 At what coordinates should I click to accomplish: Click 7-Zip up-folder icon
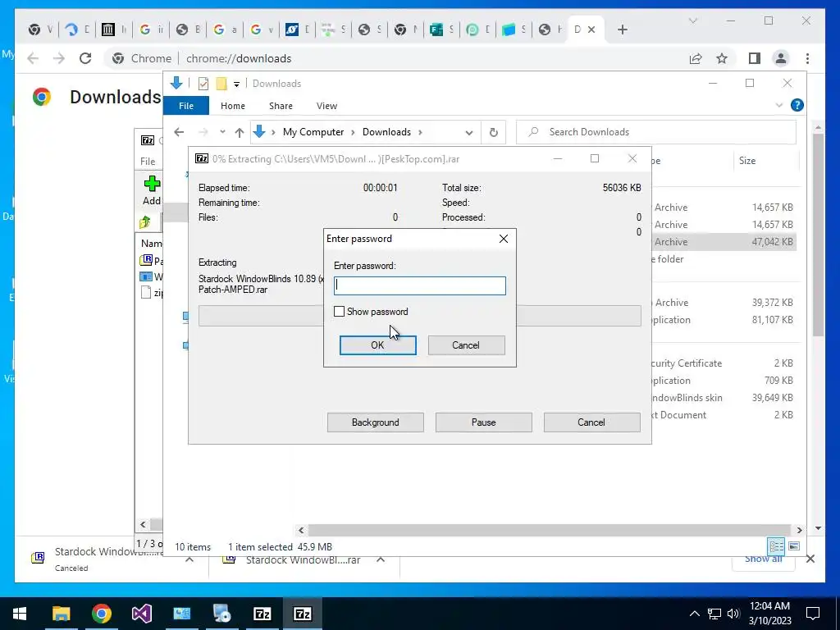coord(144,221)
